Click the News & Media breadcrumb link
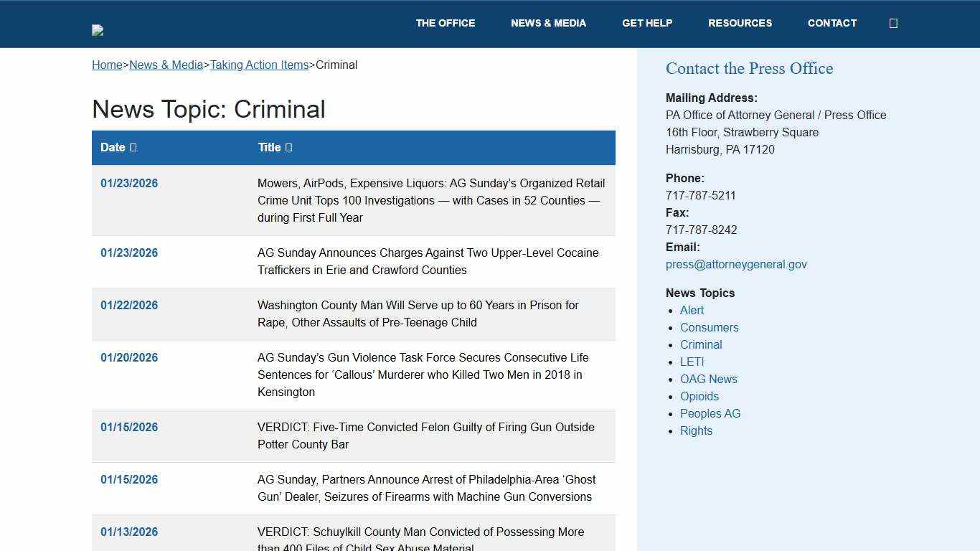 pos(166,65)
